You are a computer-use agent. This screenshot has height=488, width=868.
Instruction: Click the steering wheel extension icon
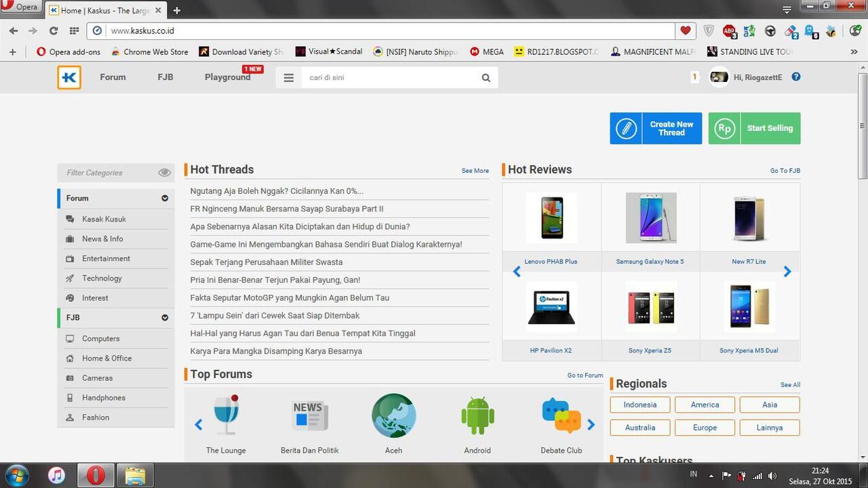(770, 30)
